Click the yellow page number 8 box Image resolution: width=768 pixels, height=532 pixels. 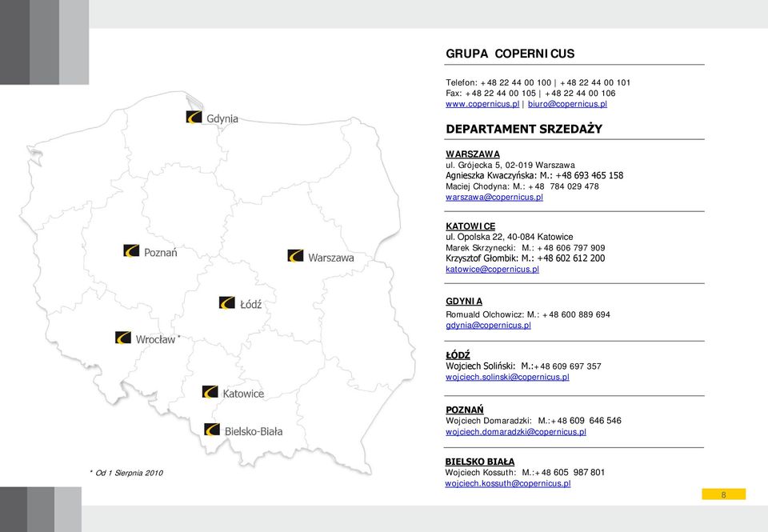723,494
